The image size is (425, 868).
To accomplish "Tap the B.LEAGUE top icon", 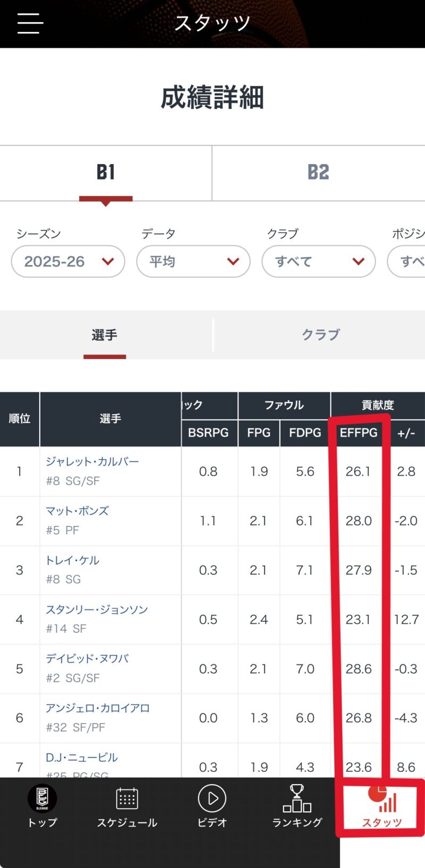I will pyautogui.click(x=42, y=798).
